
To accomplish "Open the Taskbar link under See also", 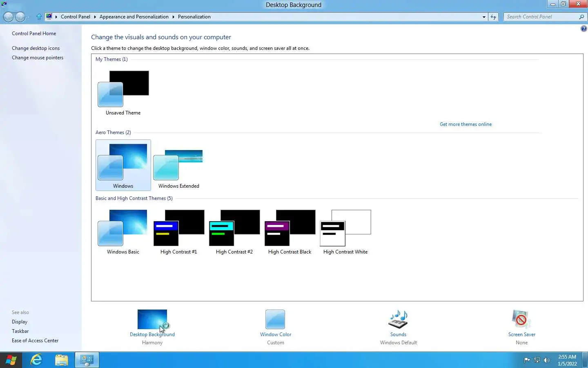I will click(x=20, y=331).
